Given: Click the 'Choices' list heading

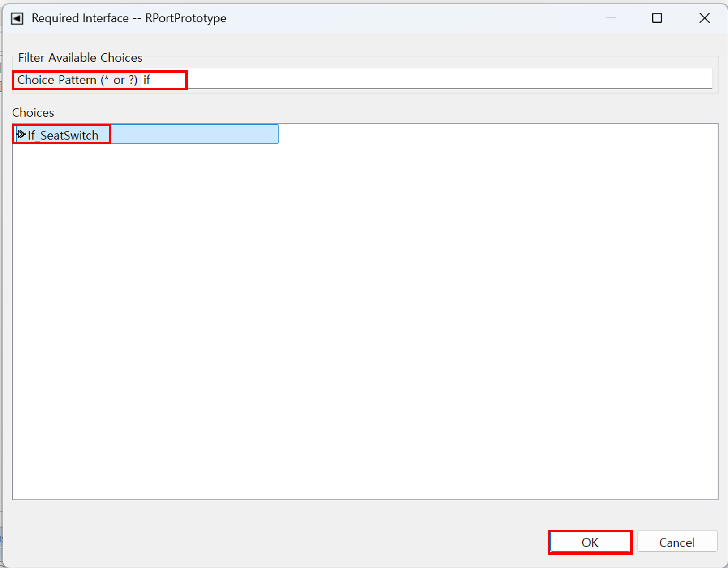Looking at the screenshot, I should 33,112.
